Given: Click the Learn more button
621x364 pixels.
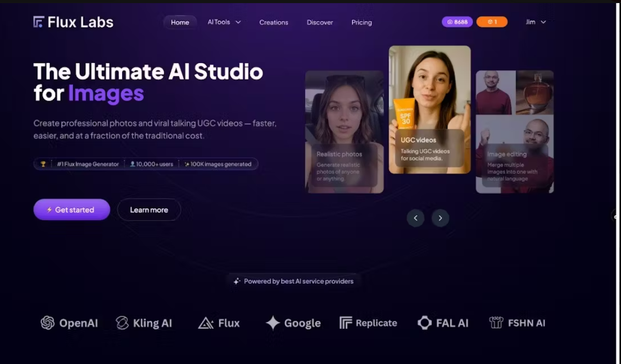Looking at the screenshot, I should click(x=149, y=210).
